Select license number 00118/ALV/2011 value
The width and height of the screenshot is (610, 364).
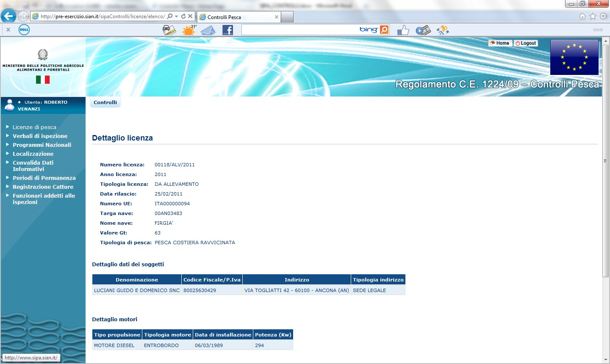175,165
